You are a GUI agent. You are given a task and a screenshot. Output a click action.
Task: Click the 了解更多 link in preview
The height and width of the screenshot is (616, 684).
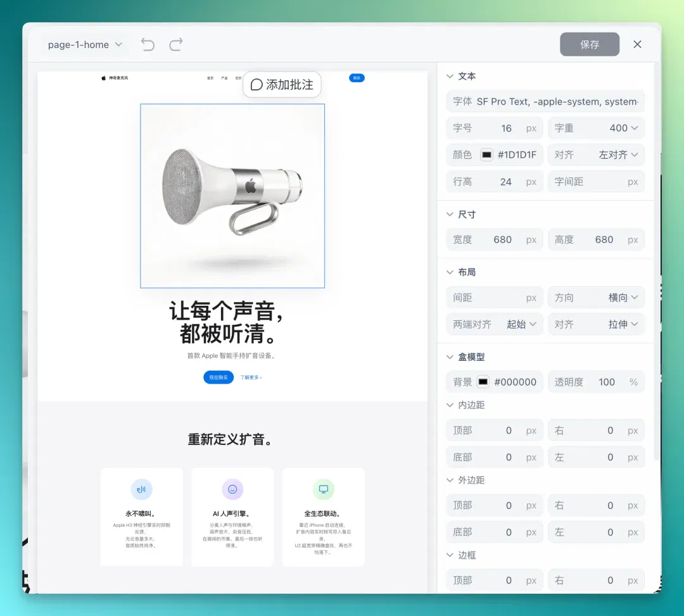(x=251, y=377)
